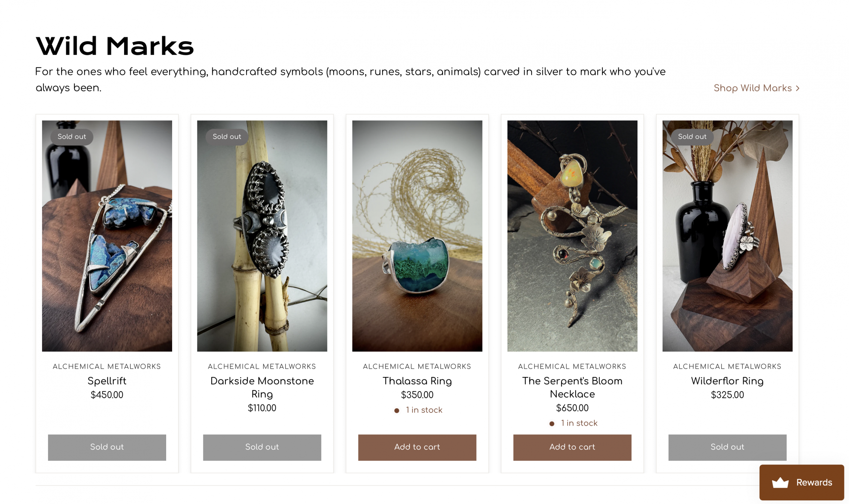Click the chevron arrow beside Shop Wild Marks
The image size is (849, 504).
click(x=797, y=88)
